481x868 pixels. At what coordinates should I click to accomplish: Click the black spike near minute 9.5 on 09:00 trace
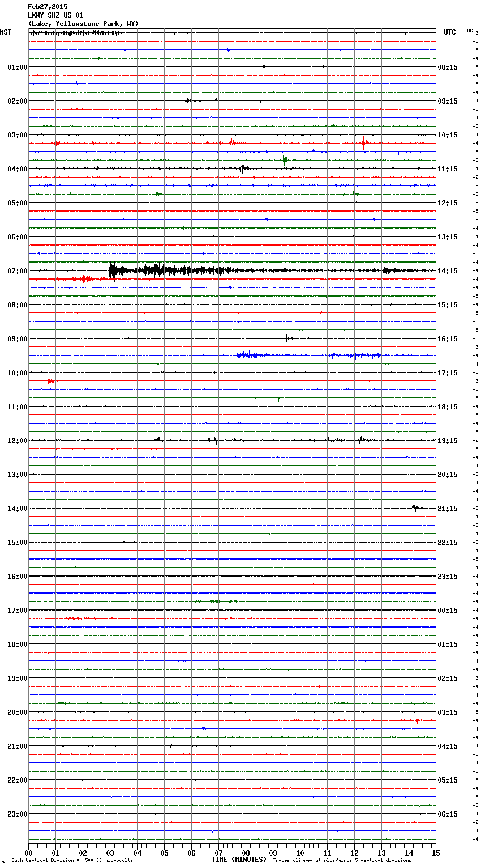(x=288, y=338)
